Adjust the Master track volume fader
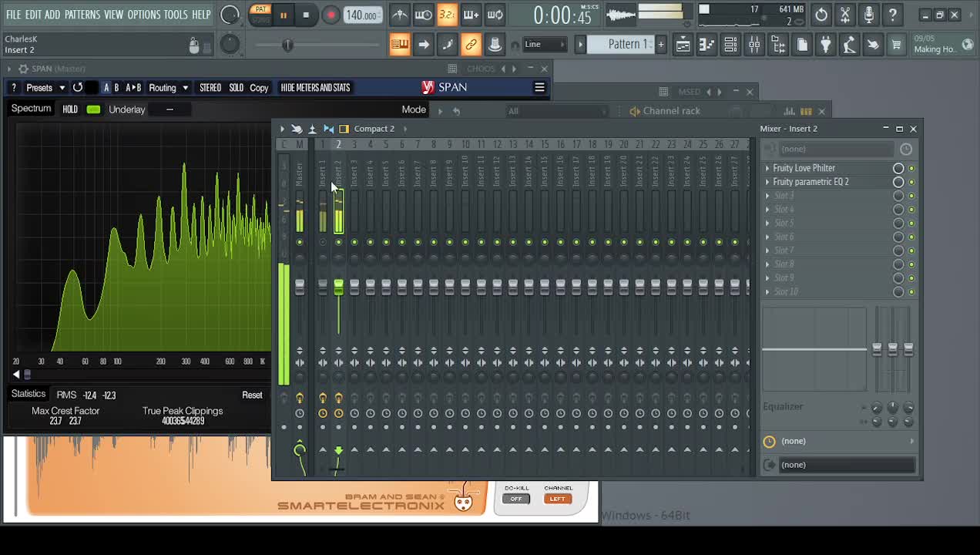 pos(300,287)
